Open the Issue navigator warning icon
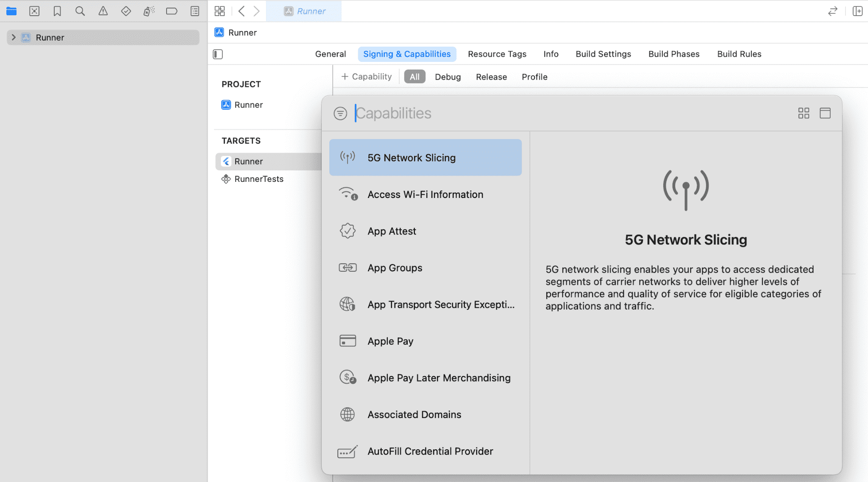 coord(103,11)
